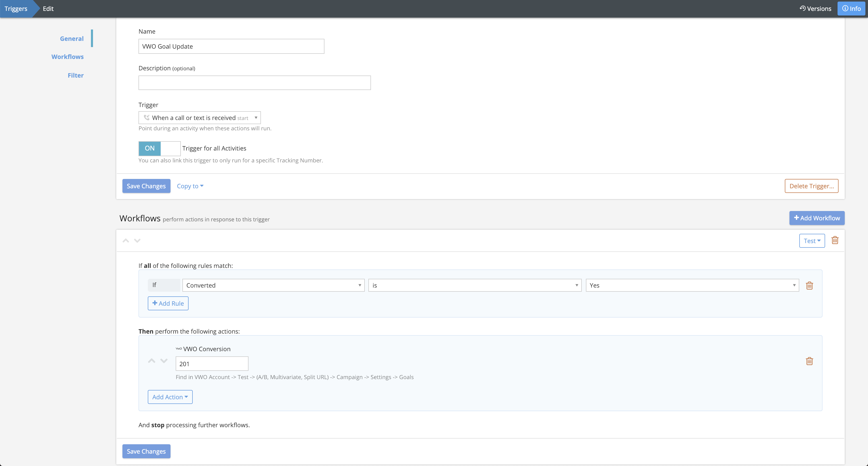Expand the Converted field dropdown

(273, 285)
